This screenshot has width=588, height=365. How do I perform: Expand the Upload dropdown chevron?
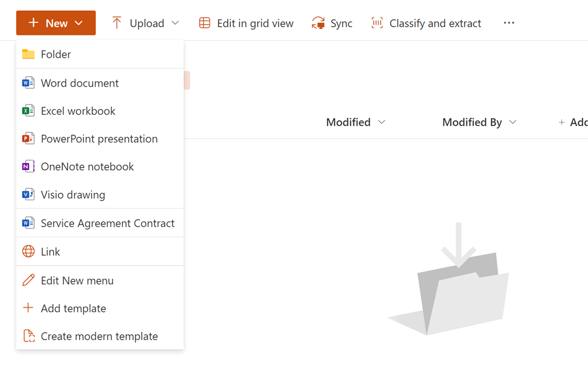point(175,23)
